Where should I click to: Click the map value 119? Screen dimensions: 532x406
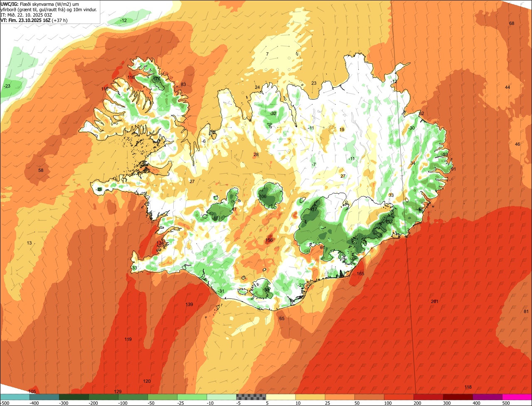(x=128, y=339)
